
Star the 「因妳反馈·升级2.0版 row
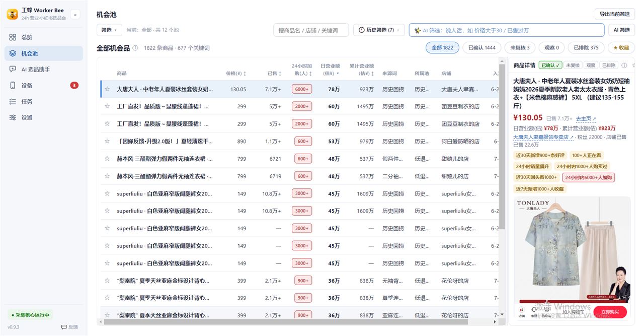click(x=107, y=142)
